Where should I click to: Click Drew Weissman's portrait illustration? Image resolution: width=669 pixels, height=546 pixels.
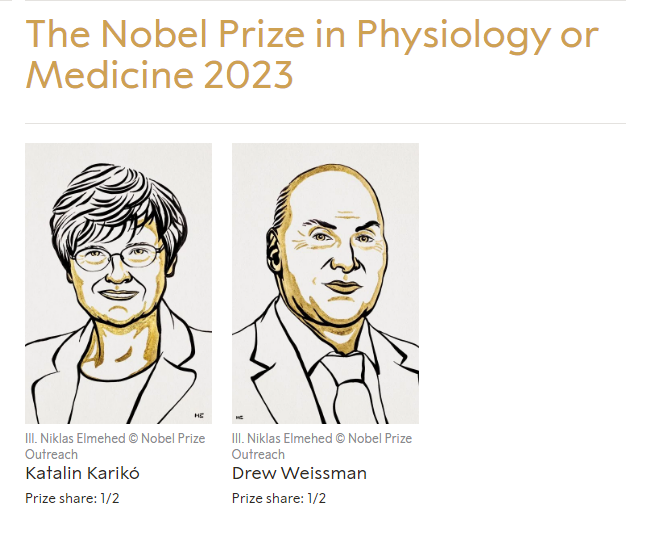325,283
